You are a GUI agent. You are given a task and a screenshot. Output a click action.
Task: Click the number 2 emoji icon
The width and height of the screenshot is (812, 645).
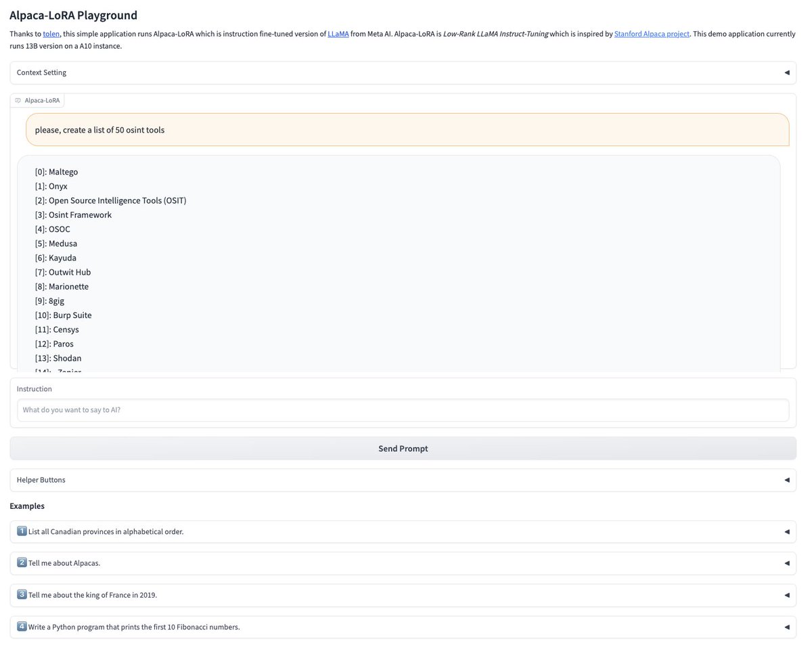click(22, 563)
